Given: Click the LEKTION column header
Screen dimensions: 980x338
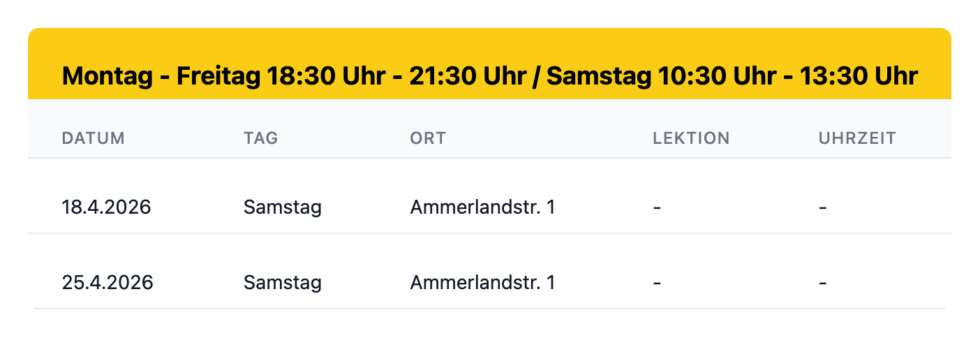Looking at the screenshot, I should pos(691,138).
